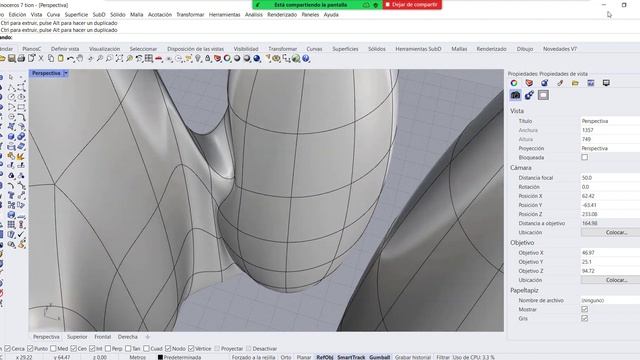The height and width of the screenshot is (360, 640).
Task: Click the monitor display icon in Properties
Action: (x=606, y=83)
